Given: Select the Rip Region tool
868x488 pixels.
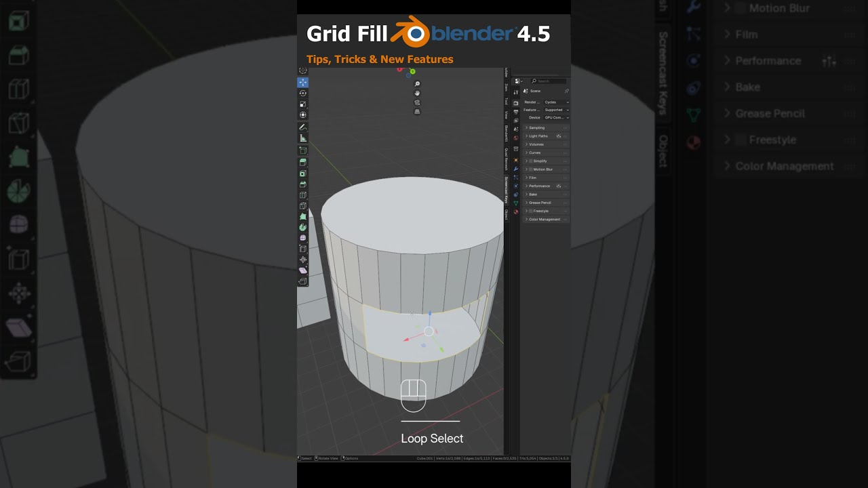Looking at the screenshot, I should coord(303,281).
